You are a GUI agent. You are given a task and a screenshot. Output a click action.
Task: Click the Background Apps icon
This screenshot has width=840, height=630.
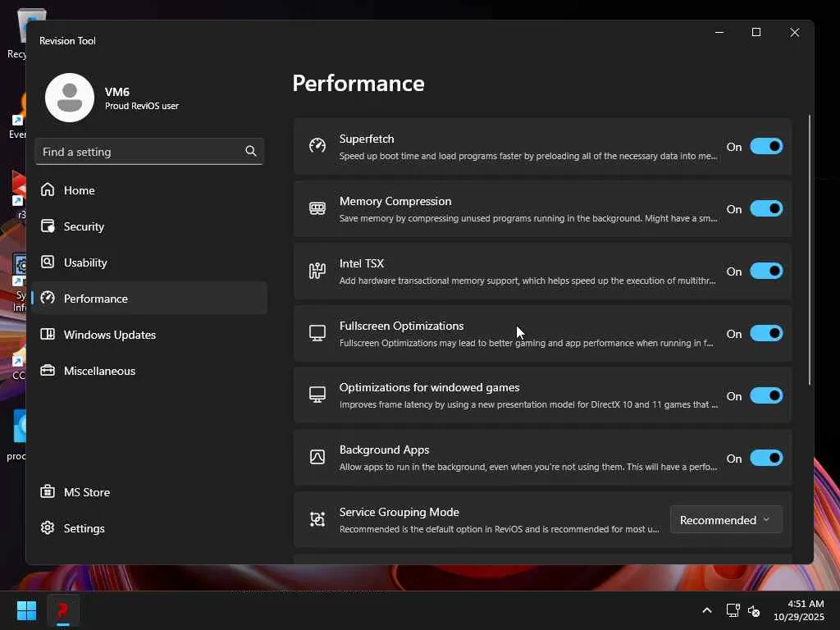[317, 457]
